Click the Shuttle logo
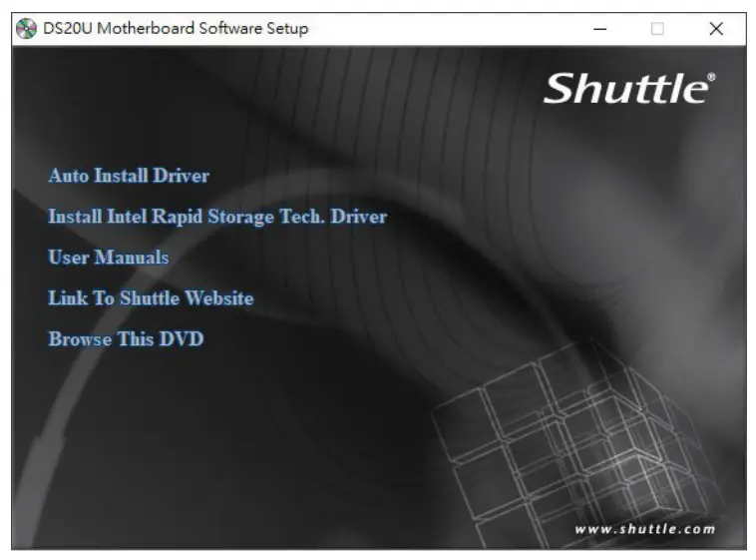The image size is (756, 560). coord(629,89)
